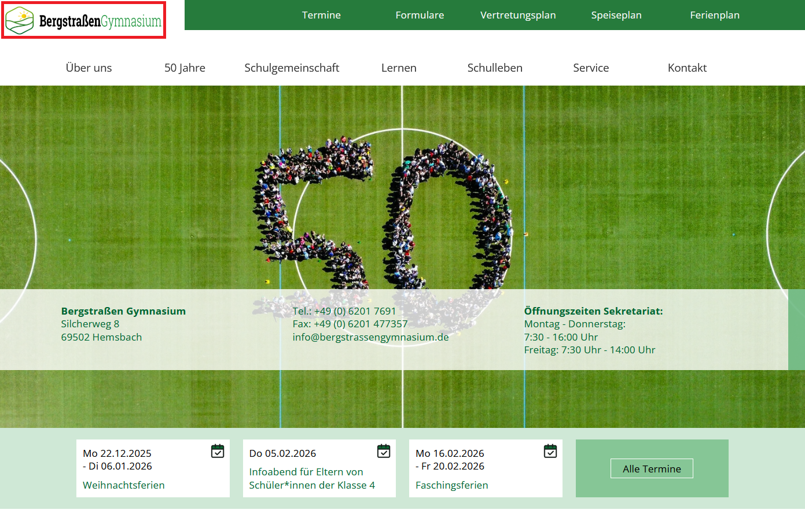Click the Bergstraßen Gymnasium logo
This screenshot has width=805, height=532.
click(83, 21)
